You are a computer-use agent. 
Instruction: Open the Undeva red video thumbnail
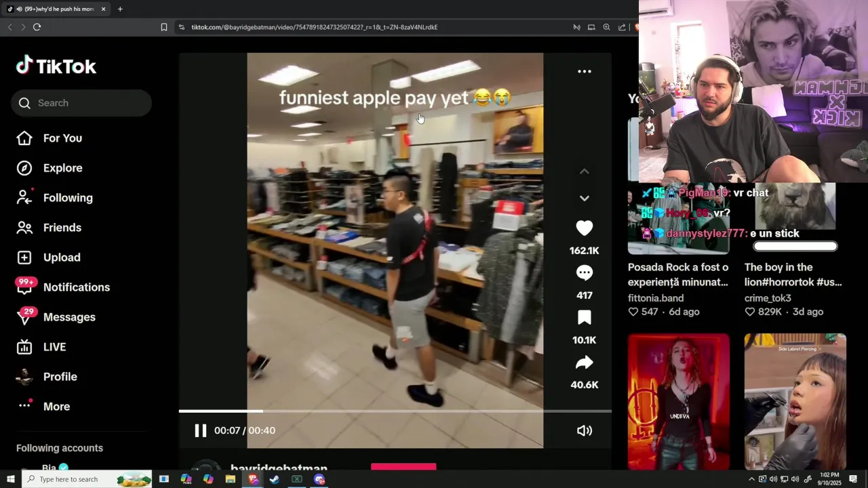click(678, 401)
